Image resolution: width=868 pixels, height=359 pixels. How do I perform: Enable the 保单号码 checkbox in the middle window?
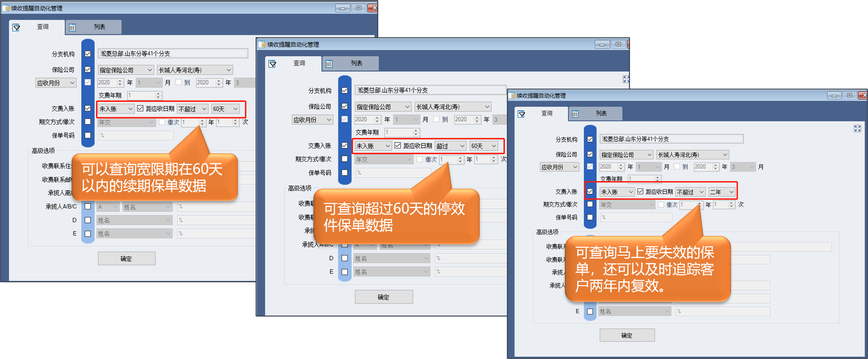tap(345, 173)
